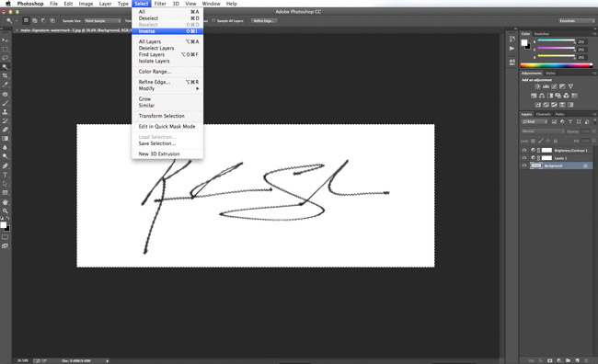
Task: Select the Hand tool in the toolbox
Action: coord(5,202)
